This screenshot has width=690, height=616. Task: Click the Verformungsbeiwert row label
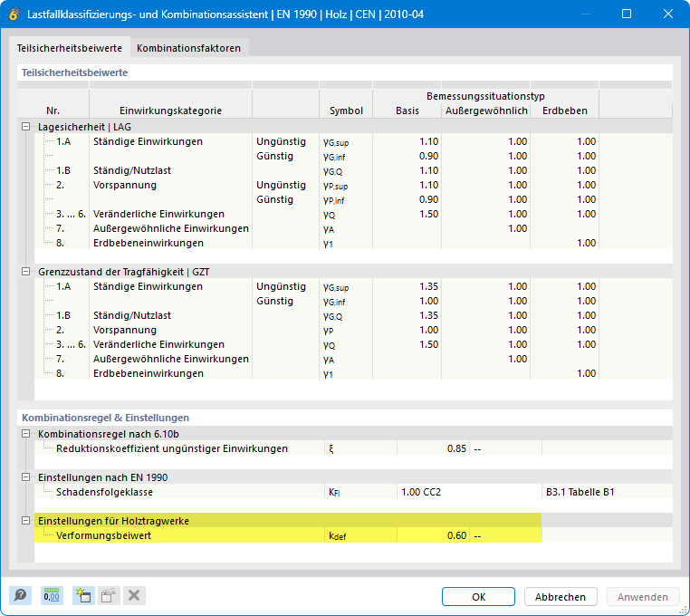coord(103,535)
